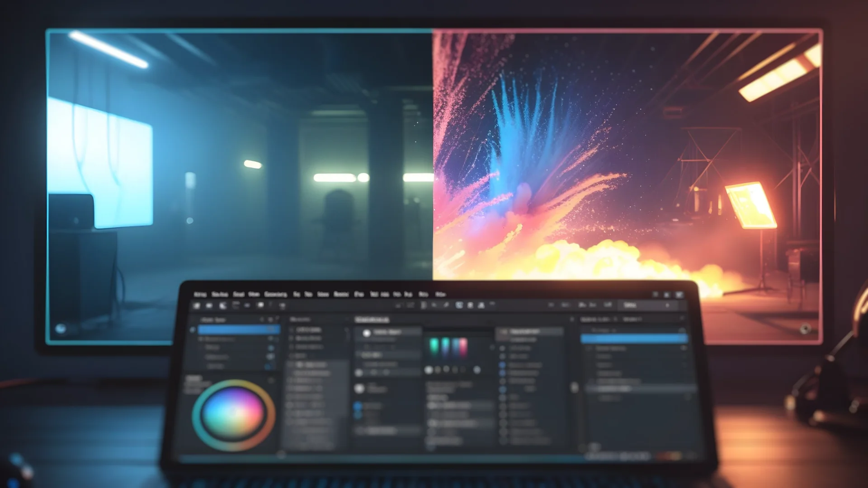Viewport: 868px width, 488px height.
Task: Open the first menu in the laptop menu bar
Action: coord(200,295)
